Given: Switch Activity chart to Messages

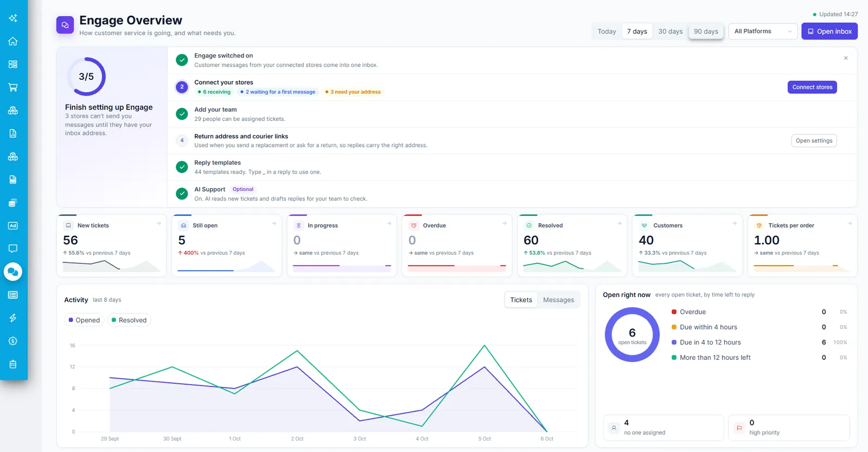Looking at the screenshot, I should pyautogui.click(x=558, y=300).
